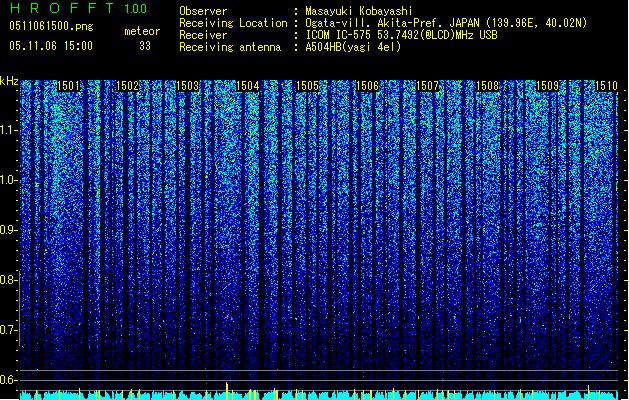629x400 pixels.
Task: Select the meteor label above count
Action: tap(142, 31)
